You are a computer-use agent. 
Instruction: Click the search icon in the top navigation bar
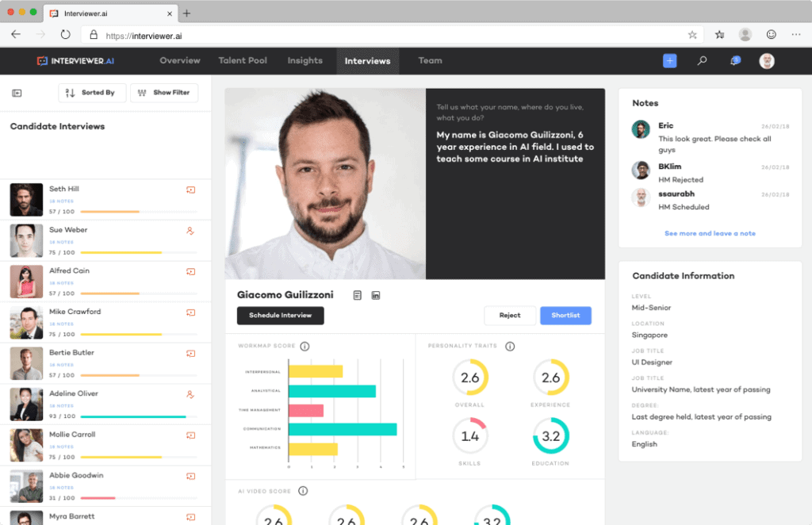pyautogui.click(x=702, y=61)
